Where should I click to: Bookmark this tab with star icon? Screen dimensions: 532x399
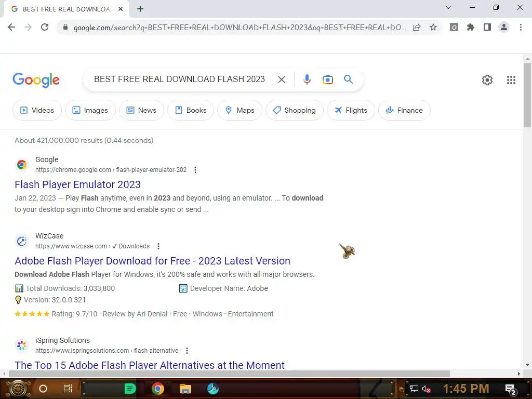pos(433,27)
